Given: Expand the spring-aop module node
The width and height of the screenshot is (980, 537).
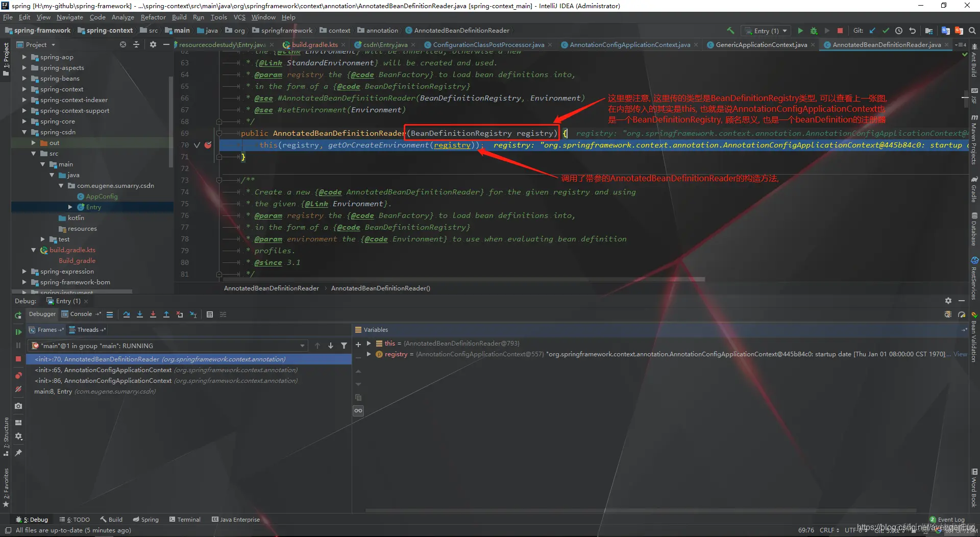Looking at the screenshot, I should 24,57.
